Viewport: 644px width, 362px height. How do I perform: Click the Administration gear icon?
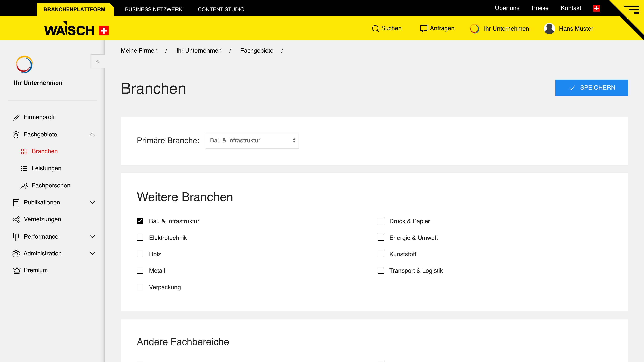[x=16, y=254]
